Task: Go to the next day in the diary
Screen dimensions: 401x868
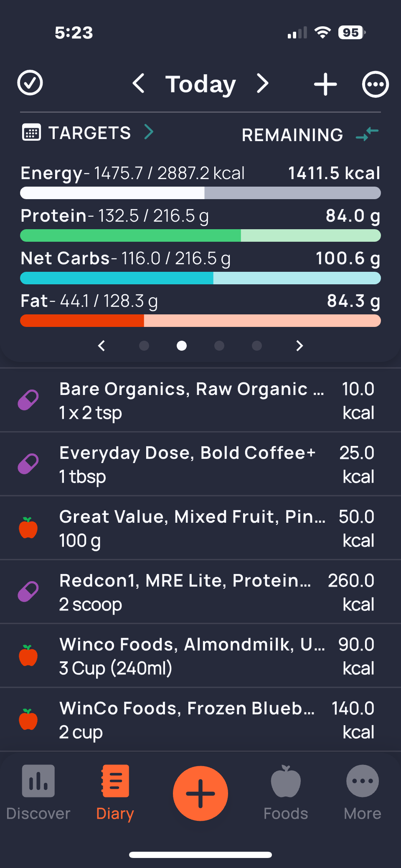Action: (262, 84)
